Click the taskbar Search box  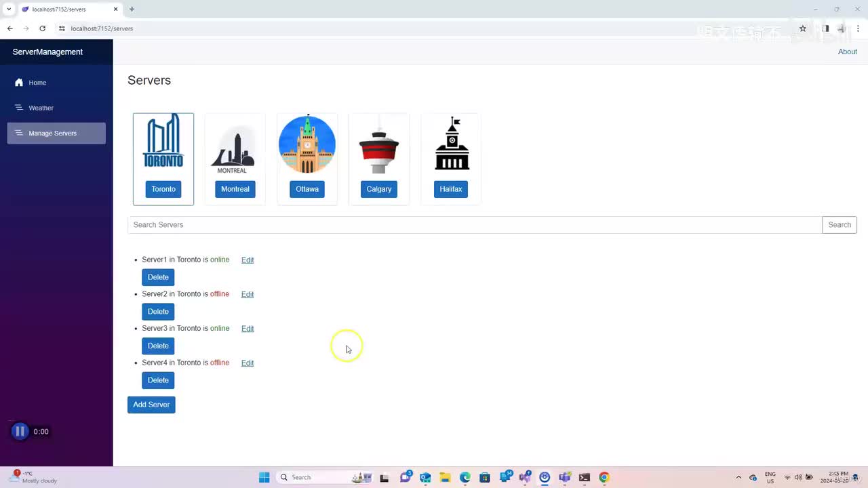[x=325, y=477]
